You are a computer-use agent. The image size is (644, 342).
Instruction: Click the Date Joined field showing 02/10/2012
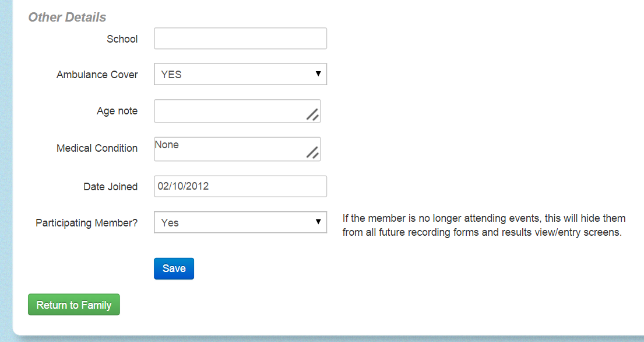tap(240, 186)
